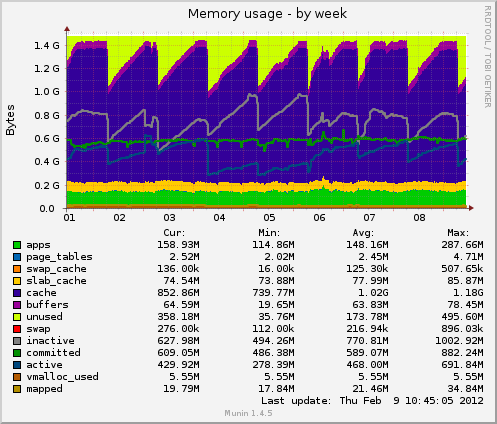497x424 pixels.
Task: Click the 'swap_cache' legend label
Action: click(56, 269)
